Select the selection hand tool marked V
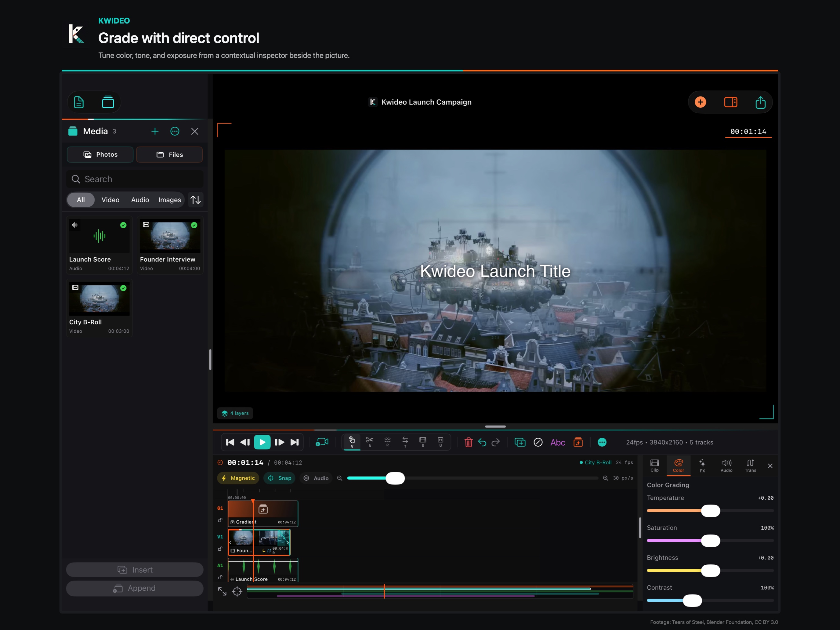 [352, 442]
